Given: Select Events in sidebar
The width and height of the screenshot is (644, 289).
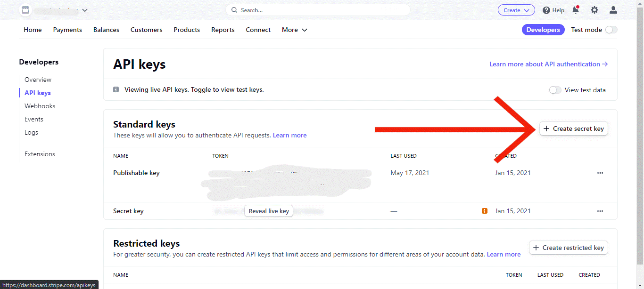Looking at the screenshot, I should click(34, 119).
